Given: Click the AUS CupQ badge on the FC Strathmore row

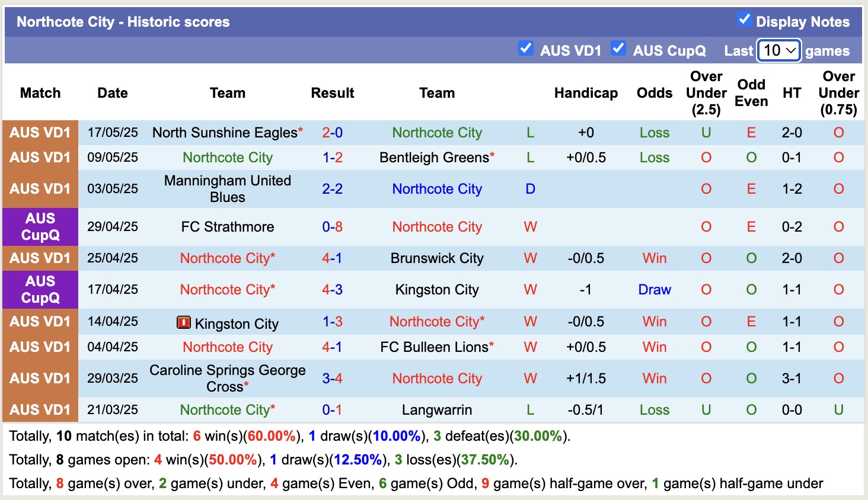Looking at the screenshot, I should coord(40,227).
